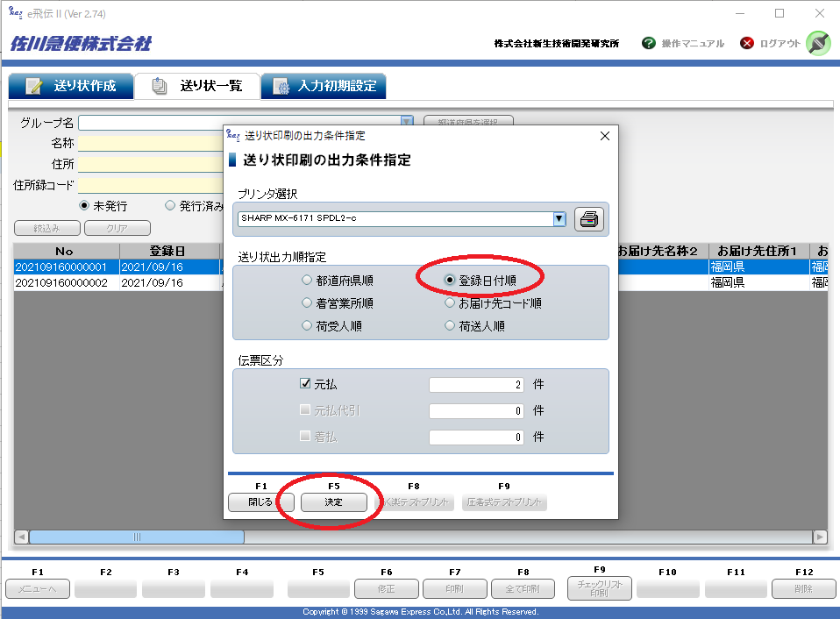Toggle the 元払 checkbox

pos(305,384)
